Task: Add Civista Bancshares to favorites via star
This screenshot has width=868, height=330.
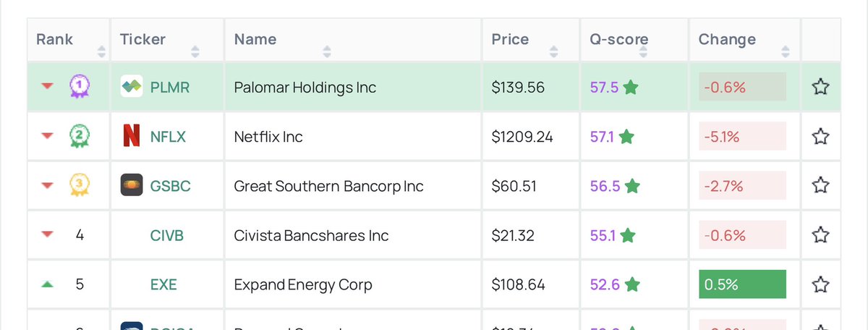Action: tap(820, 234)
